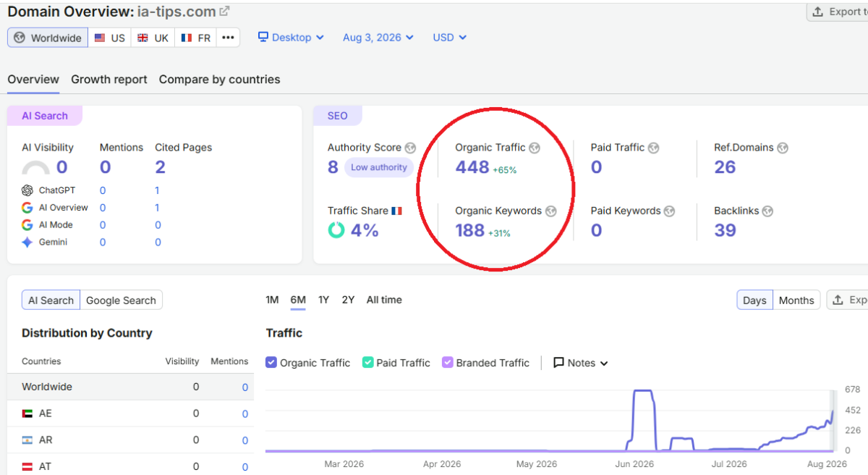Switch database to US
This screenshot has width=868, height=475.
pyautogui.click(x=110, y=38)
